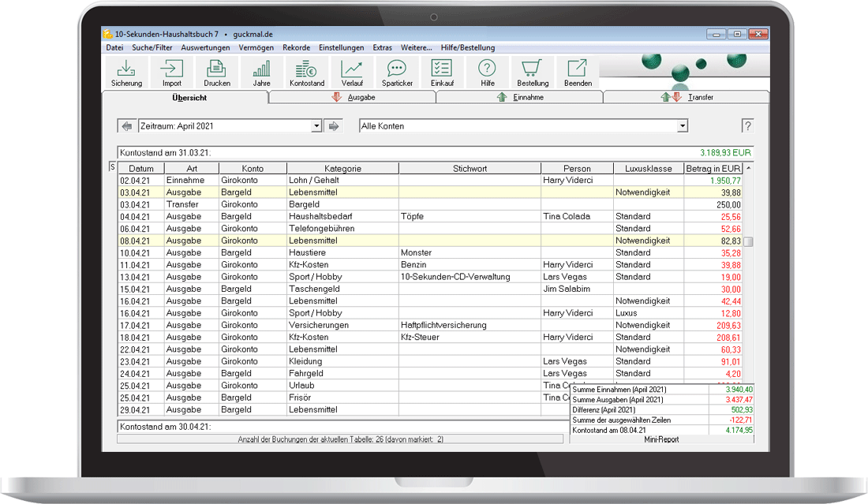Go to previous period with left arrow
Screen dimensions: 868x504
coord(127,126)
